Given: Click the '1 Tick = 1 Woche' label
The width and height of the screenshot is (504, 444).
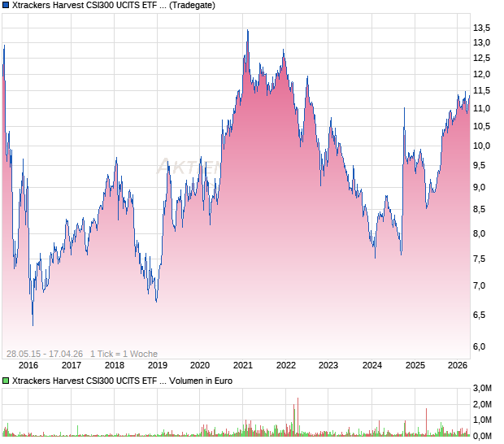Looking at the screenshot, I should click(124, 354).
